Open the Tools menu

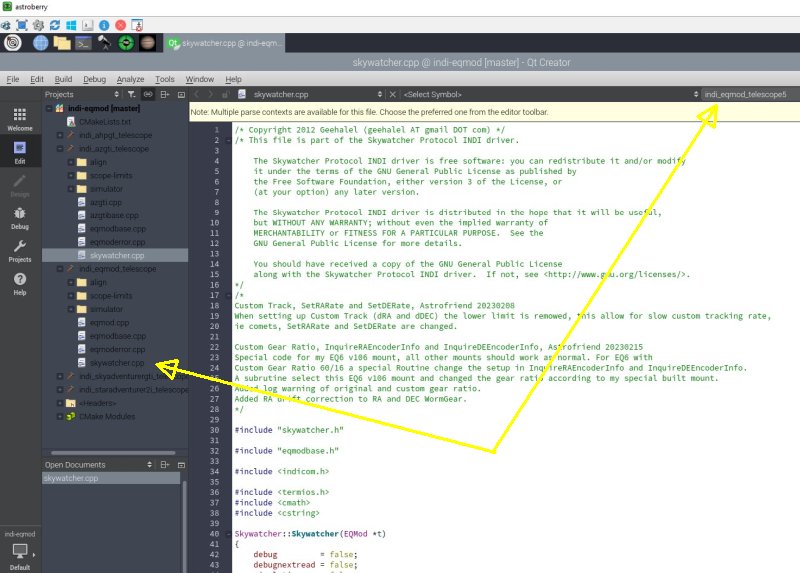(x=165, y=79)
